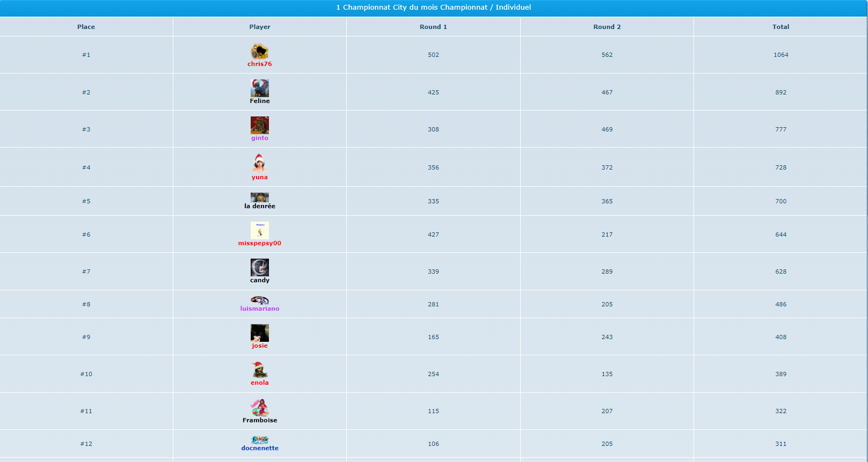Click the Total column header
The width and height of the screenshot is (868, 462).
tap(781, 27)
